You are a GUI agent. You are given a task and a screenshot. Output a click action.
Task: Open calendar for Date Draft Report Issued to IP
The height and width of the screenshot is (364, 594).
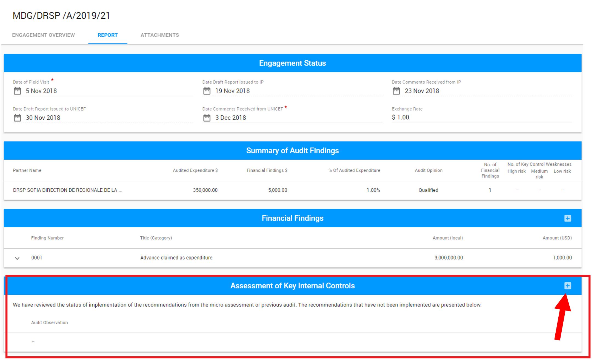207,91
